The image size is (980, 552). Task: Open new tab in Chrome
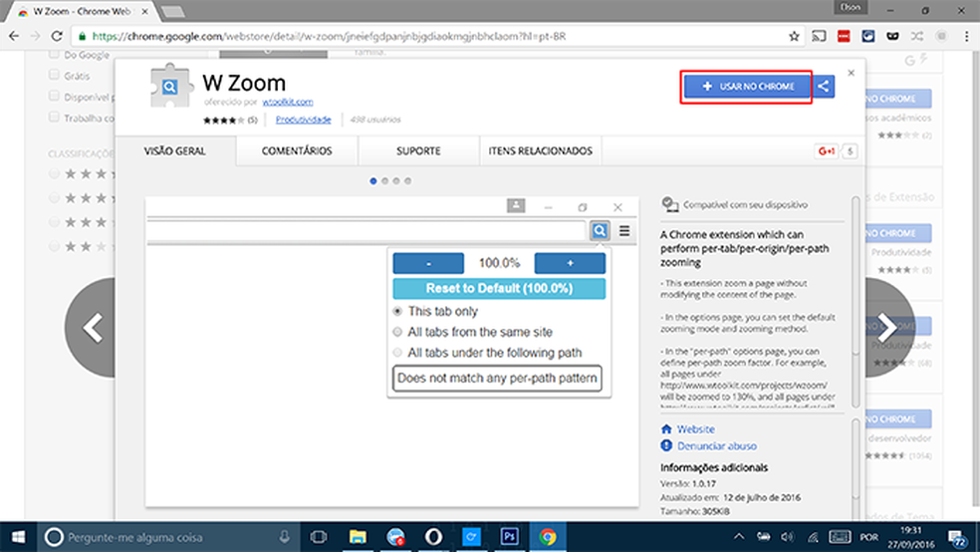tap(172, 12)
